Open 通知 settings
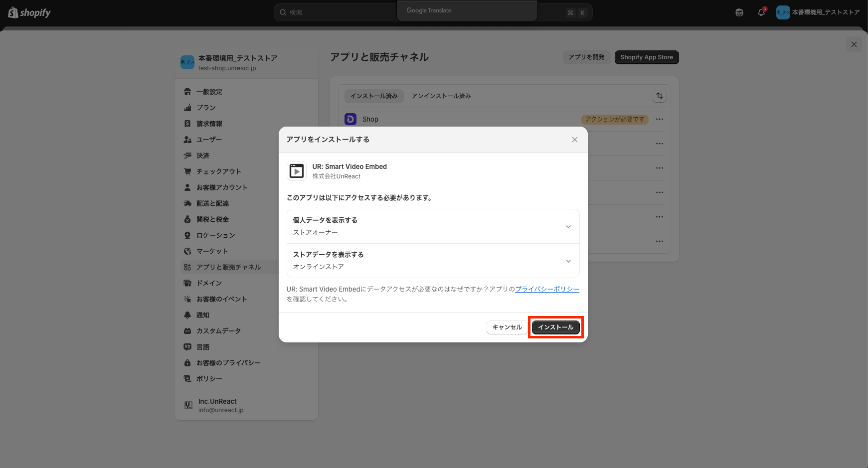The image size is (868, 468). point(246,315)
